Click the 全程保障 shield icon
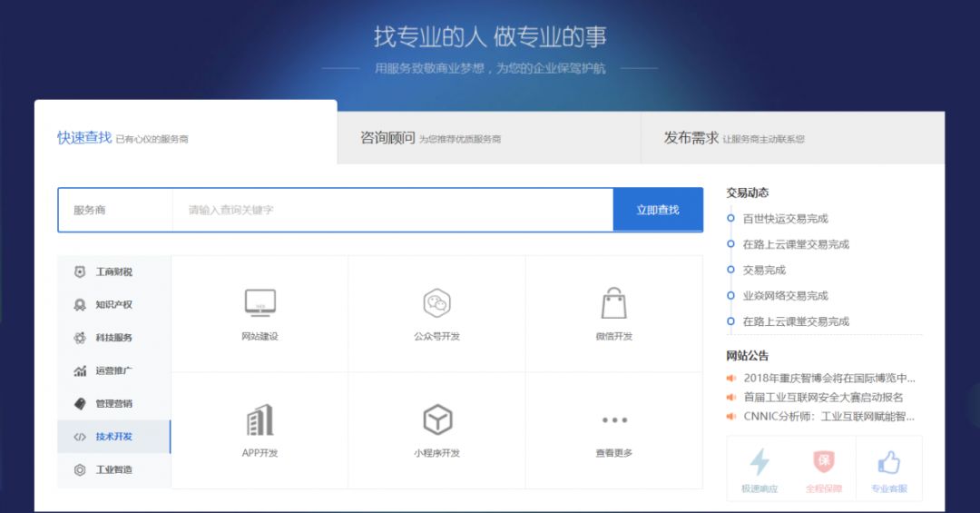Image resolution: width=980 pixels, height=513 pixels. pyautogui.click(x=824, y=463)
